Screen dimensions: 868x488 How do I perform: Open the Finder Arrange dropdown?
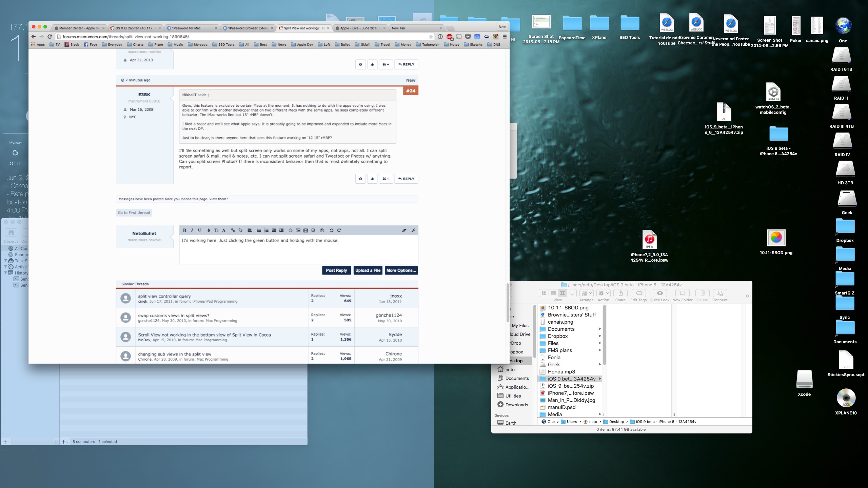click(586, 293)
